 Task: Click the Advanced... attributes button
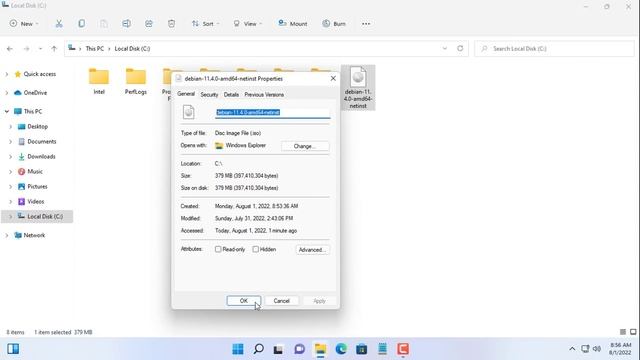tap(312, 250)
